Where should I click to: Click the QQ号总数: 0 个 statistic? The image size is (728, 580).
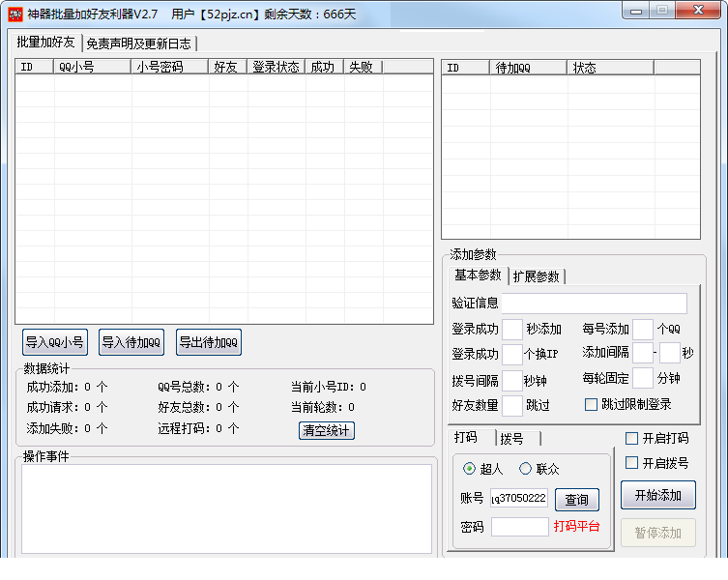coord(198,387)
